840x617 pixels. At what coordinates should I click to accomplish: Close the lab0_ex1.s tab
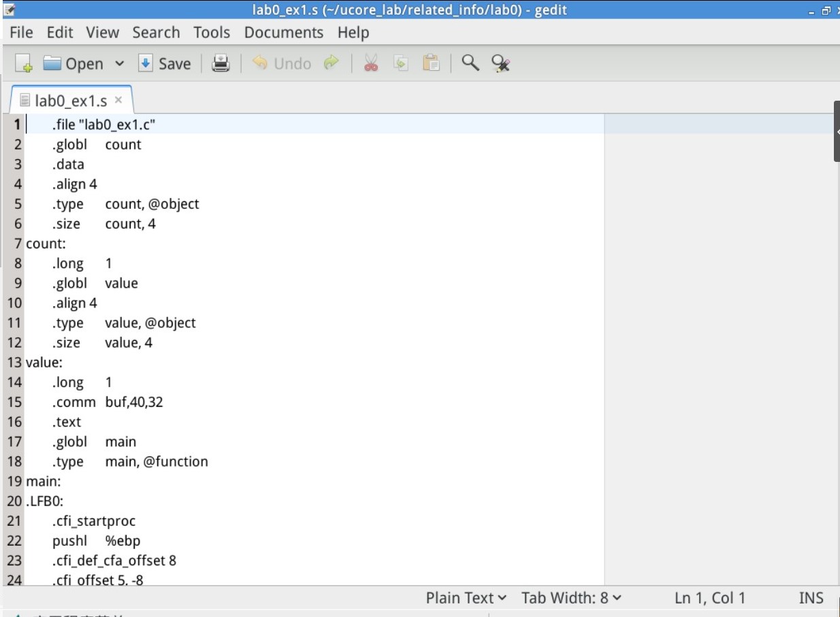[x=118, y=100]
